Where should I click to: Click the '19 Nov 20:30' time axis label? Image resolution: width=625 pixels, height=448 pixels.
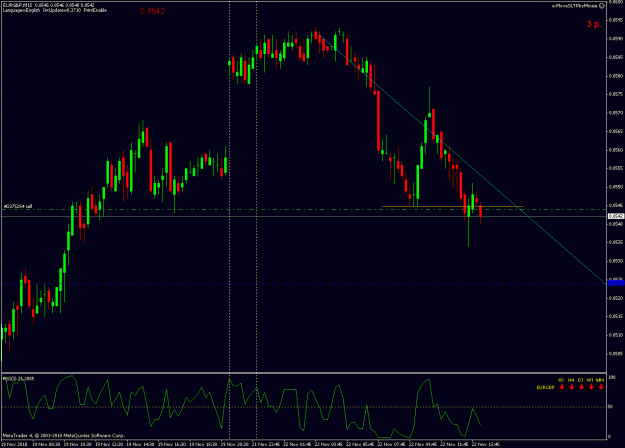coord(235,444)
